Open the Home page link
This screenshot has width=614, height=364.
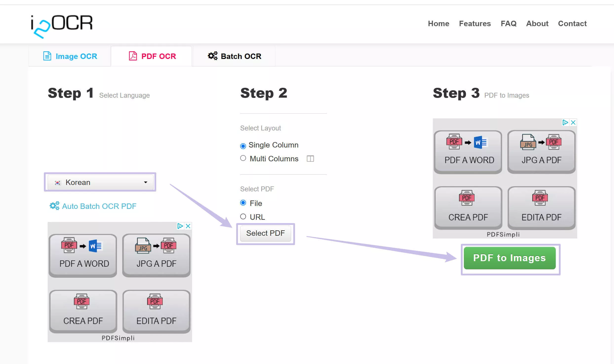point(438,23)
